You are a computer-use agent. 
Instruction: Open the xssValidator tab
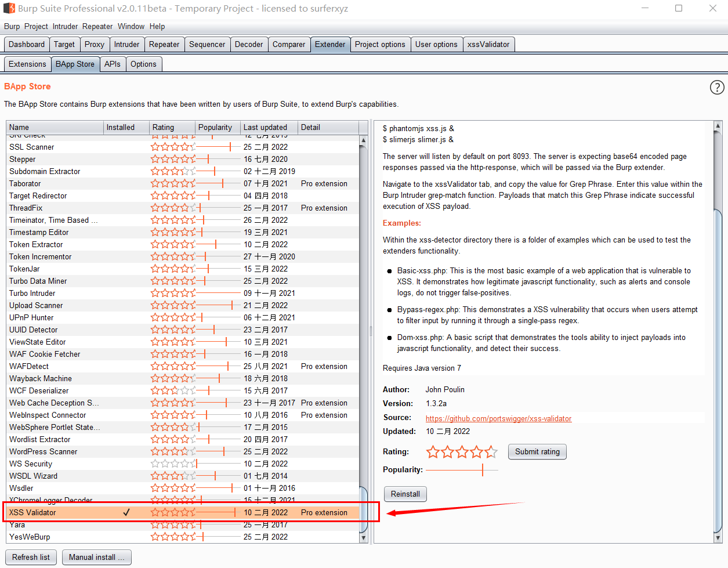pos(488,44)
